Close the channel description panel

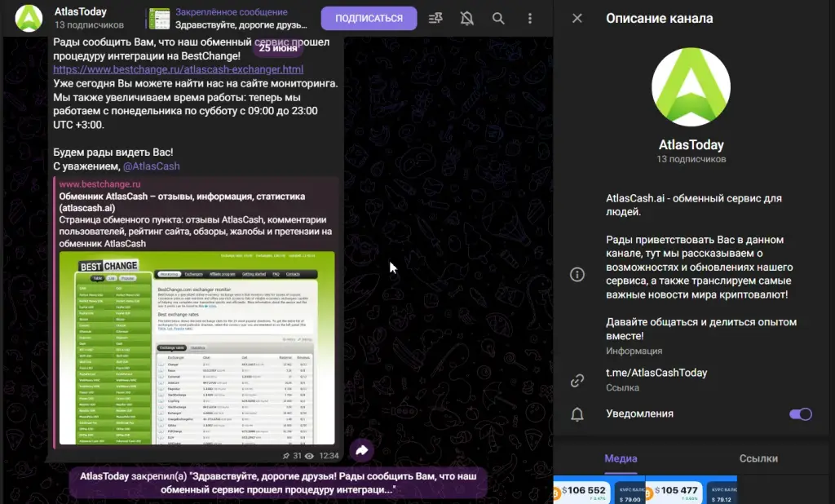coord(577,19)
